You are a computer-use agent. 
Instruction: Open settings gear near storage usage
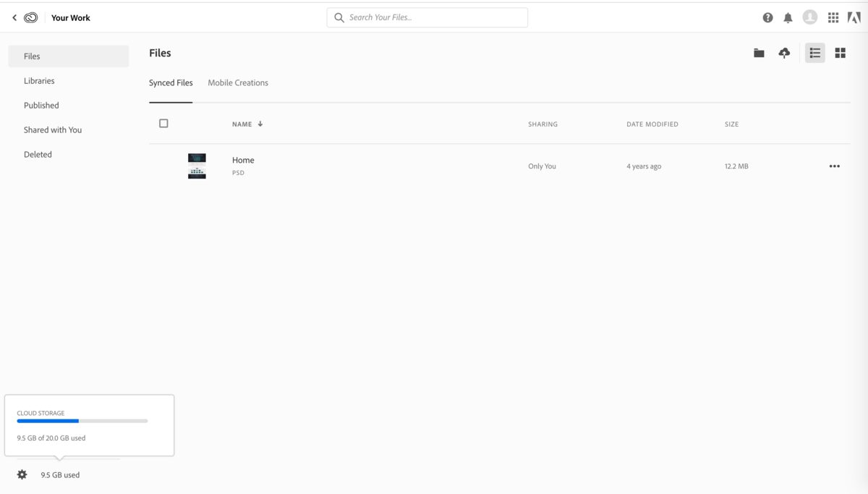22,474
